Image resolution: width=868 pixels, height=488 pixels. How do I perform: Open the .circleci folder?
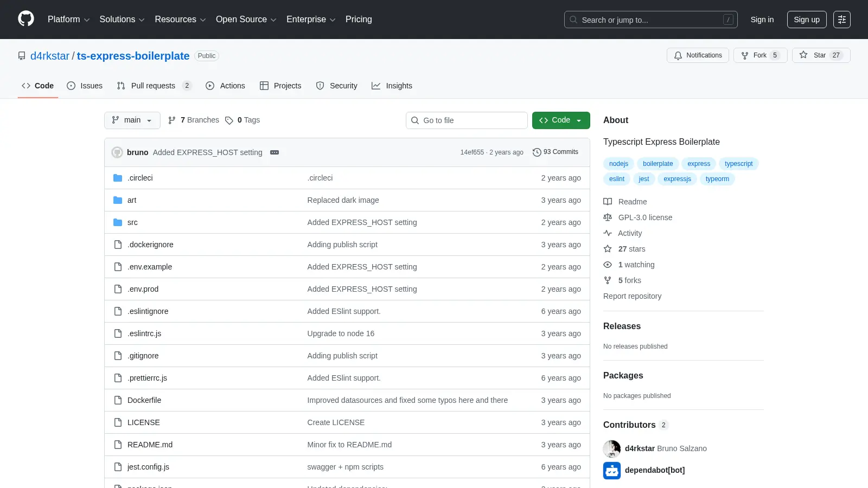point(140,178)
